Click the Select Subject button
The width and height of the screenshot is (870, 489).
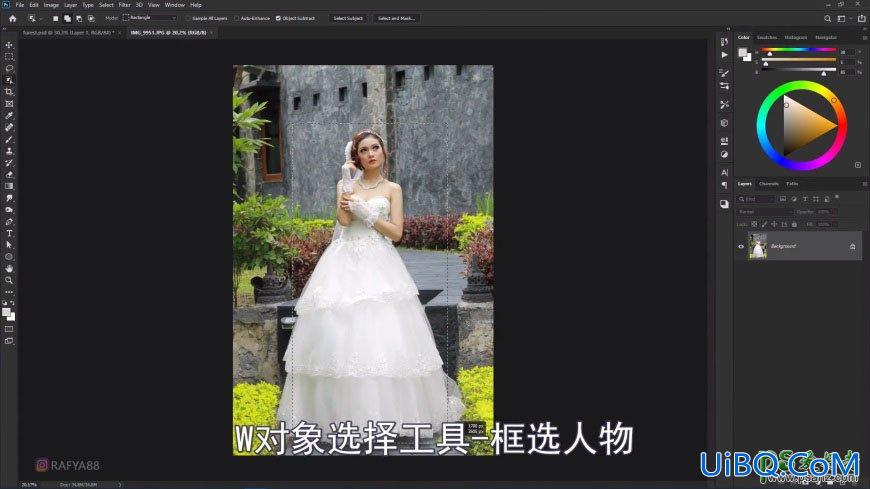348,18
